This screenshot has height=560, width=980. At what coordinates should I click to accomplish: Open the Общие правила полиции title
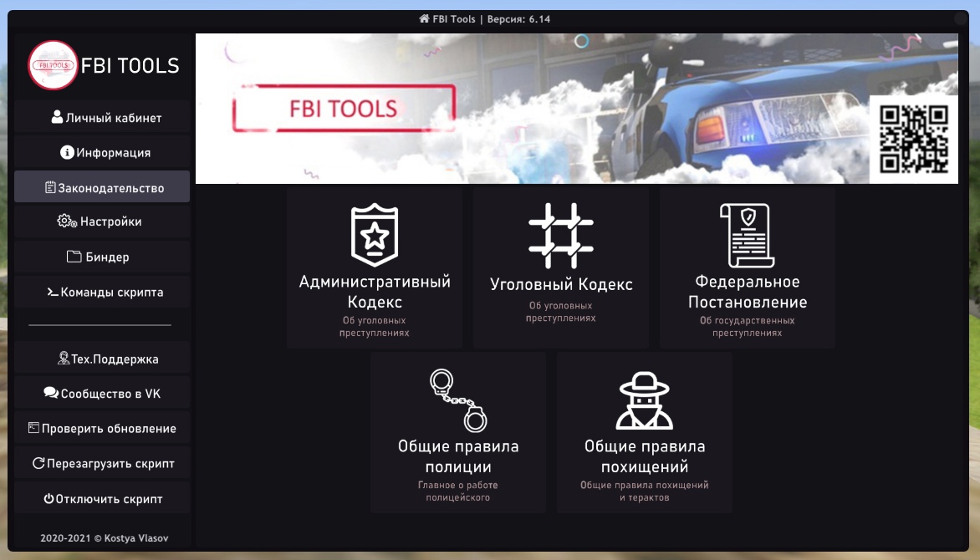458,456
